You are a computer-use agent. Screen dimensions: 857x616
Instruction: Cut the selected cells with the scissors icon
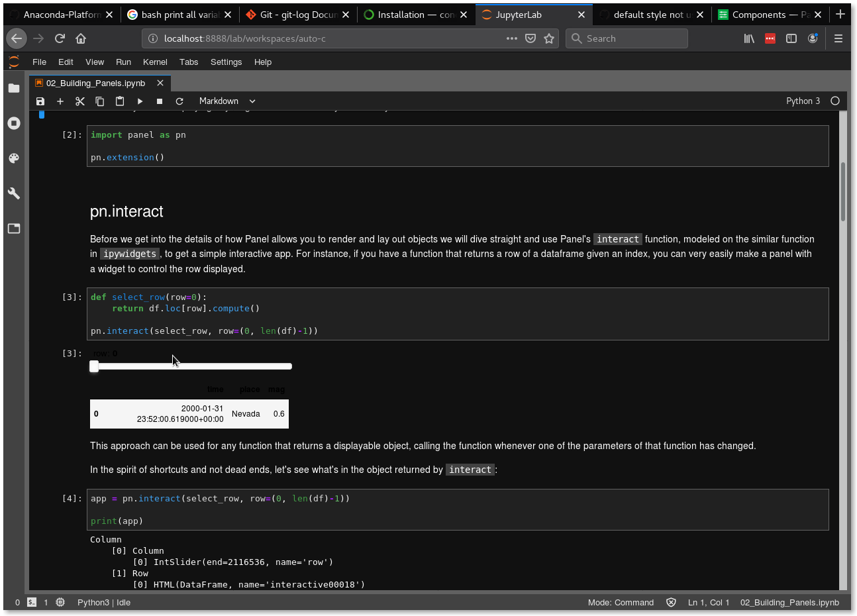[80, 101]
